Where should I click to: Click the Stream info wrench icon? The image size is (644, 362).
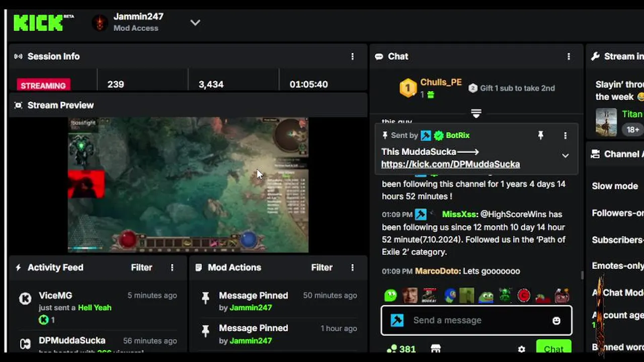tap(595, 56)
